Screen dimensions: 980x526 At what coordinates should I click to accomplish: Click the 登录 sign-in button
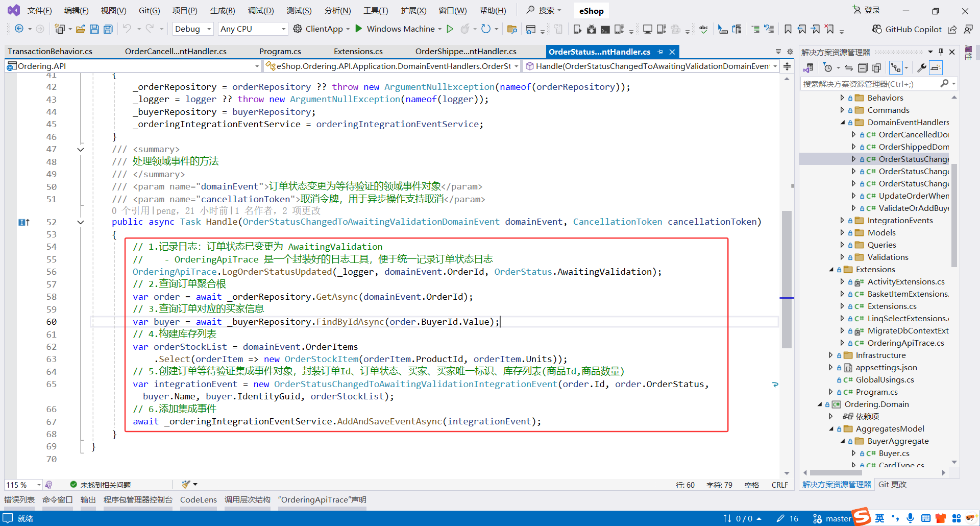867,10
